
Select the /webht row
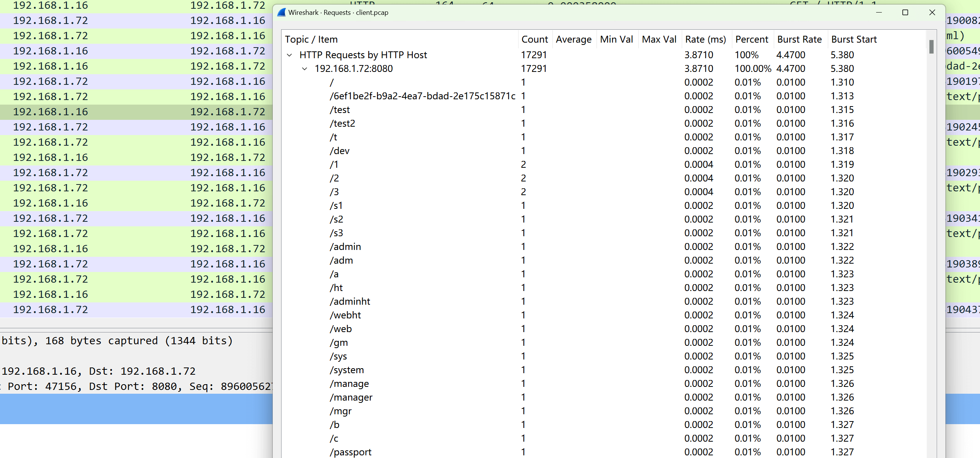[605, 315]
